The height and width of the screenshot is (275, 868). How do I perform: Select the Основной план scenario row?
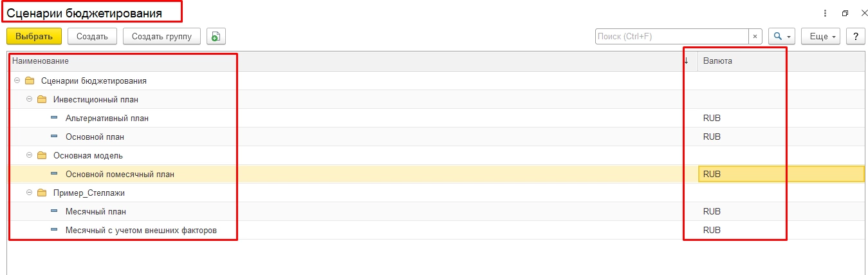click(95, 137)
